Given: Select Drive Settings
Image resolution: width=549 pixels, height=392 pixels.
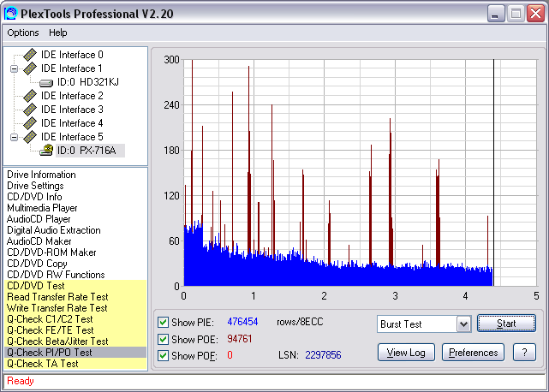Looking at the screenshot, I should pyautogui.click(x=35, y=186).
